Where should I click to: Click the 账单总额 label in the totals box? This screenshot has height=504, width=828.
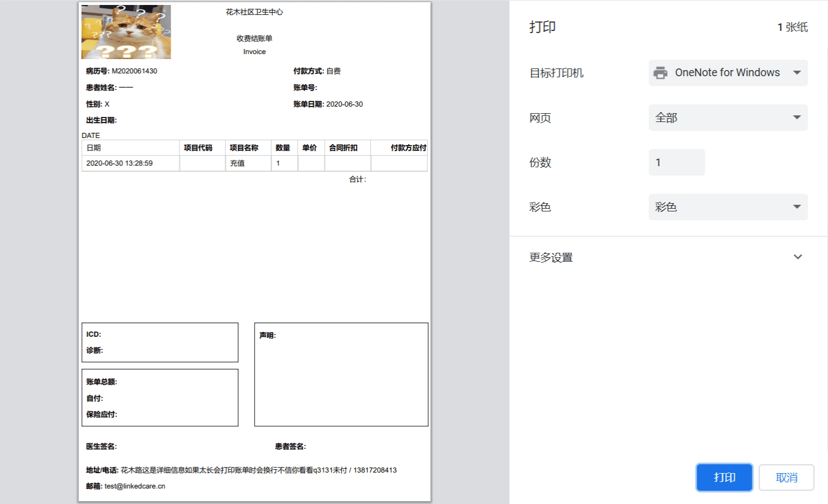pos(102,382)
